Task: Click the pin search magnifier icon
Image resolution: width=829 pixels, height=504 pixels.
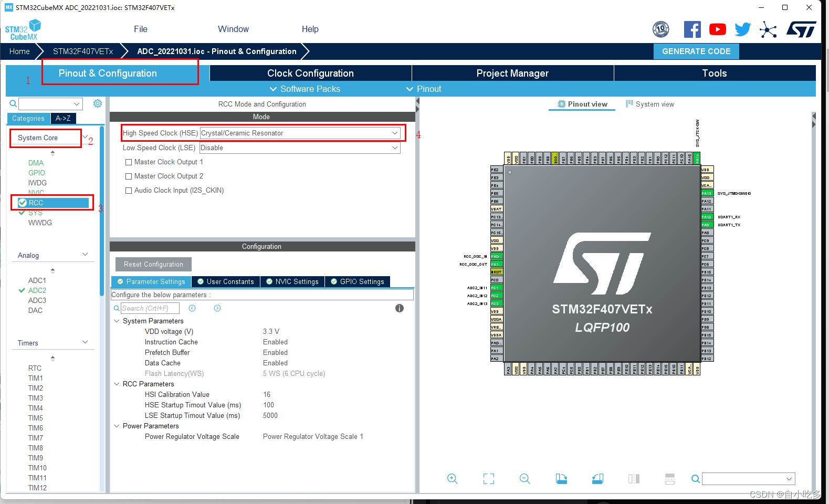Action: tap(696, 479)
